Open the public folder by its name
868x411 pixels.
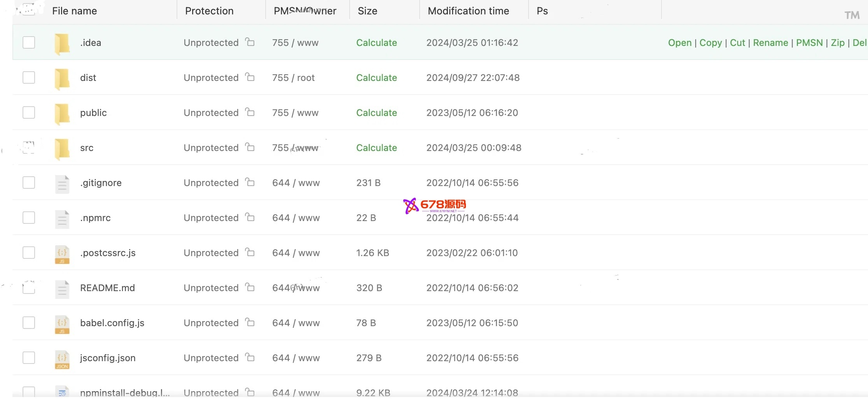(93, 113)
